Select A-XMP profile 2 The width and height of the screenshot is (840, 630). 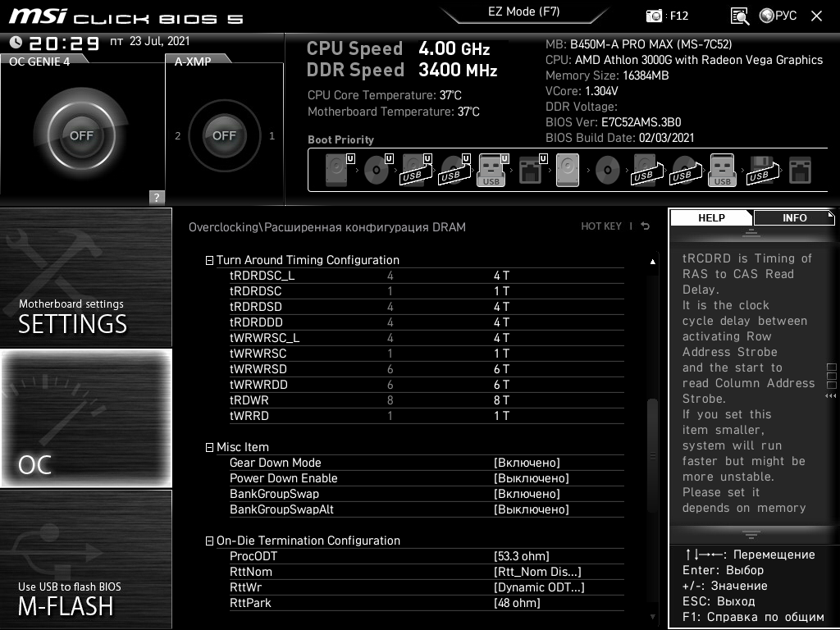178,135
